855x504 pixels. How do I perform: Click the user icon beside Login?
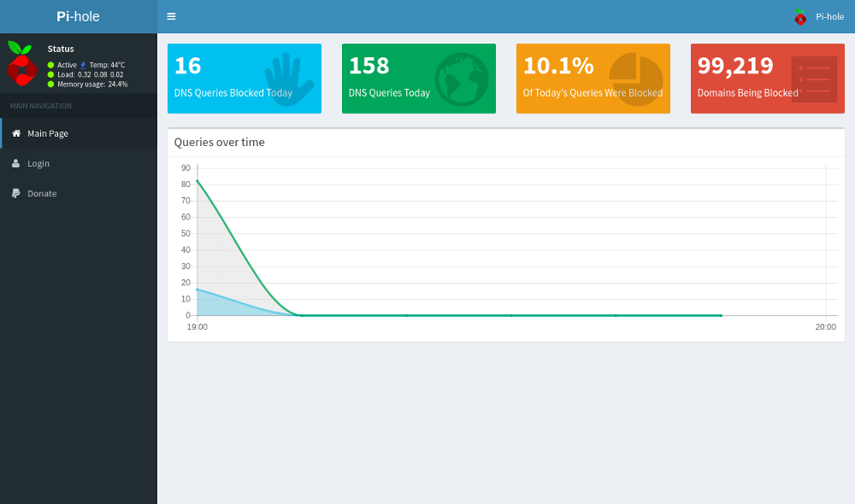point(16,163)
